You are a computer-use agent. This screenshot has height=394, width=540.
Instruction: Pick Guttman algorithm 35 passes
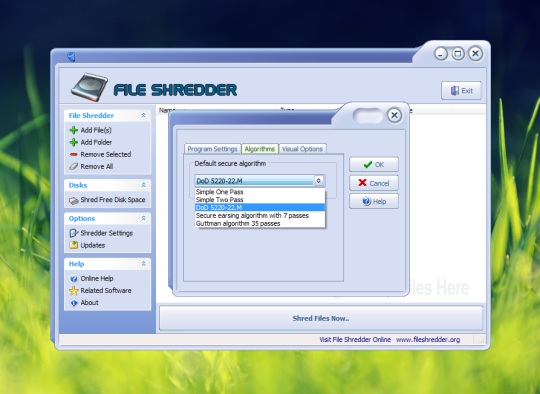[260, 224]
